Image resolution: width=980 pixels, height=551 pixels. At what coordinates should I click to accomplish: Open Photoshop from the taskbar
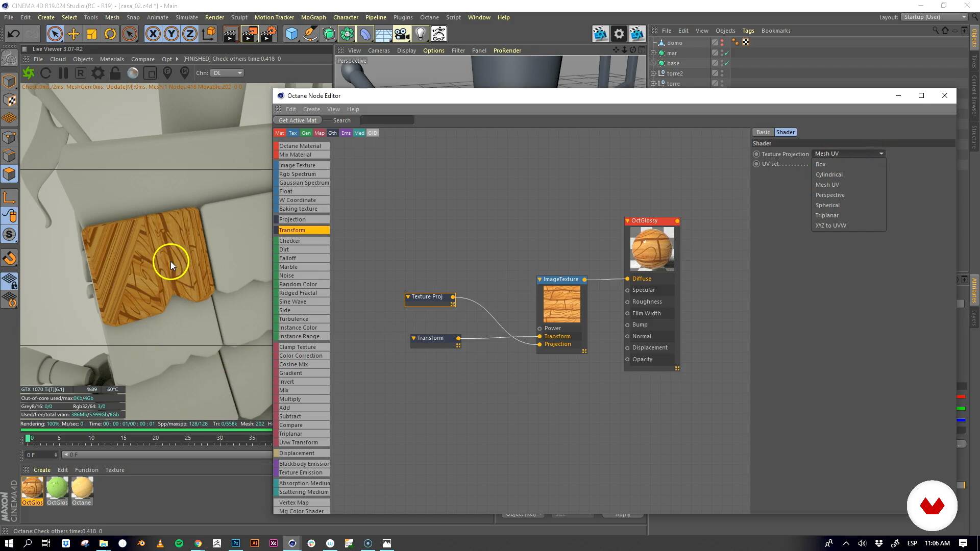(x=236, y=543)
